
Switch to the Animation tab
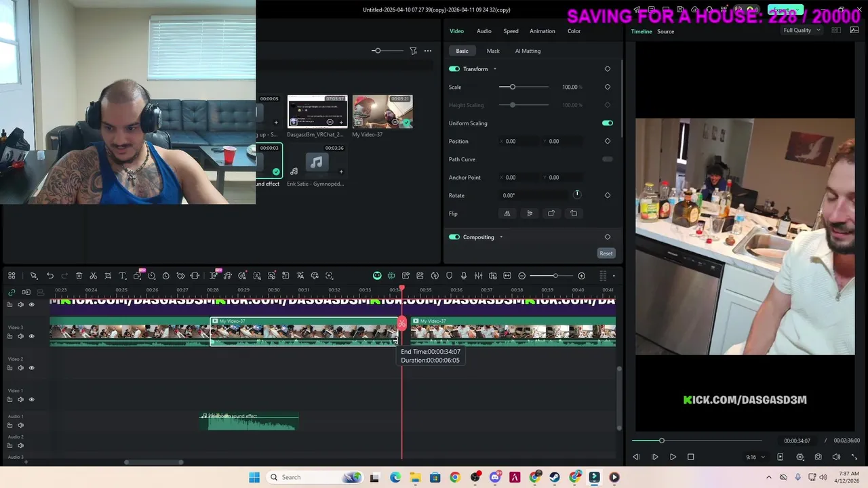[x=542, y=31]
